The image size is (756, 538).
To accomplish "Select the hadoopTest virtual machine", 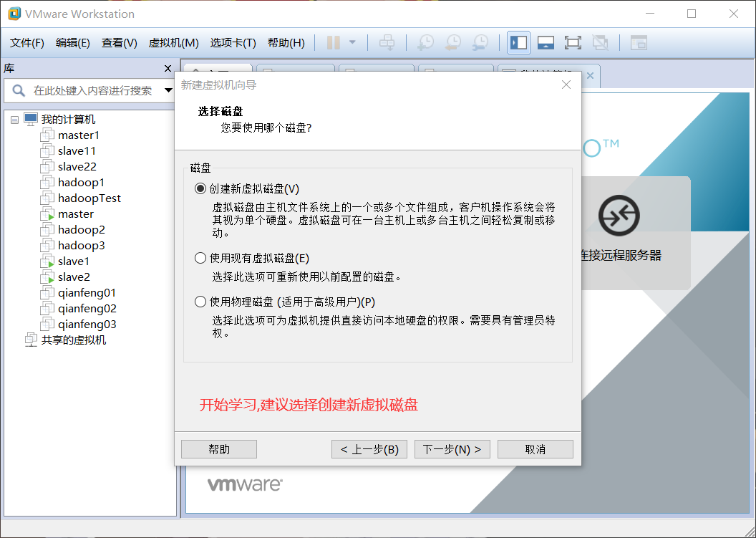I will (89, 198).
